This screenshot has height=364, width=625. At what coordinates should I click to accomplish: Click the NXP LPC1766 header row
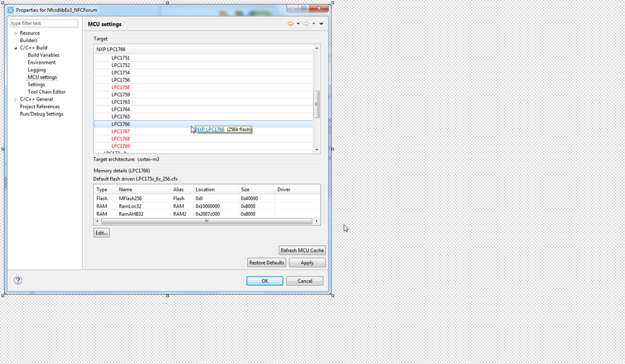[x=203, y=49]
